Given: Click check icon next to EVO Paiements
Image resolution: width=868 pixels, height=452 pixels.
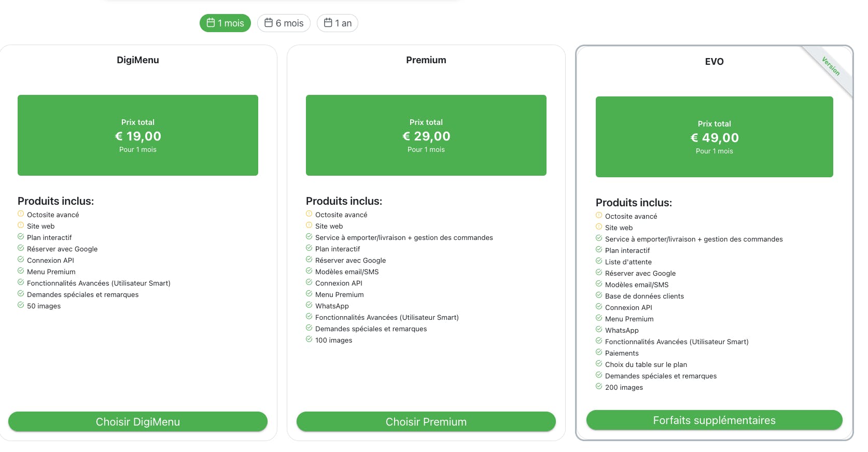Looking at the screenshot, I should 599,352.
